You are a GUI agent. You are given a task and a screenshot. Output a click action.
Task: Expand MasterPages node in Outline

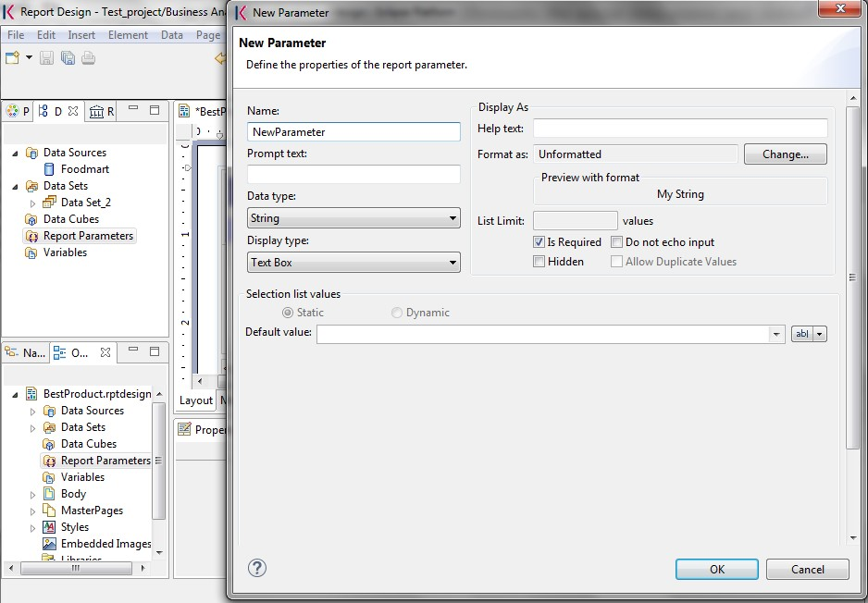pos(32,511)
